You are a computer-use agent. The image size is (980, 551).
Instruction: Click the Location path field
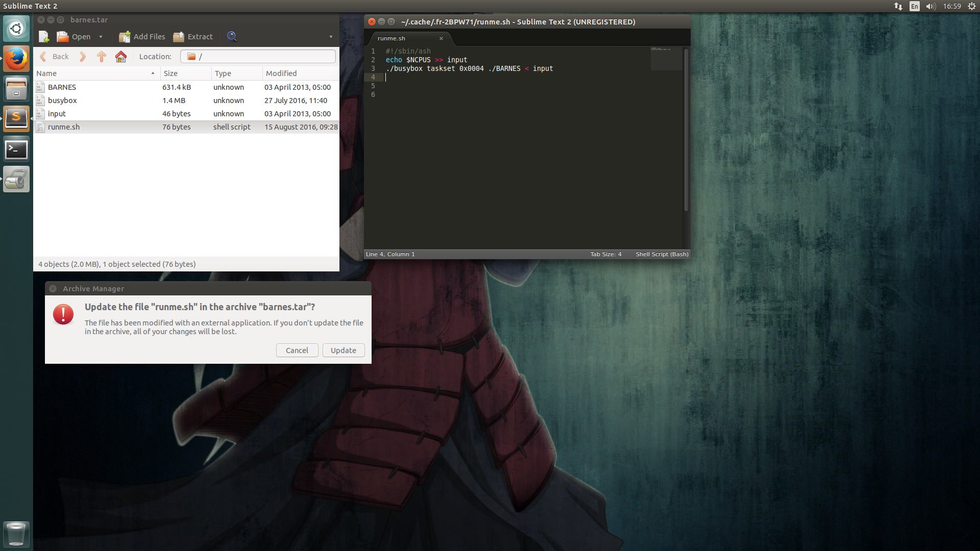coord(258,57)
